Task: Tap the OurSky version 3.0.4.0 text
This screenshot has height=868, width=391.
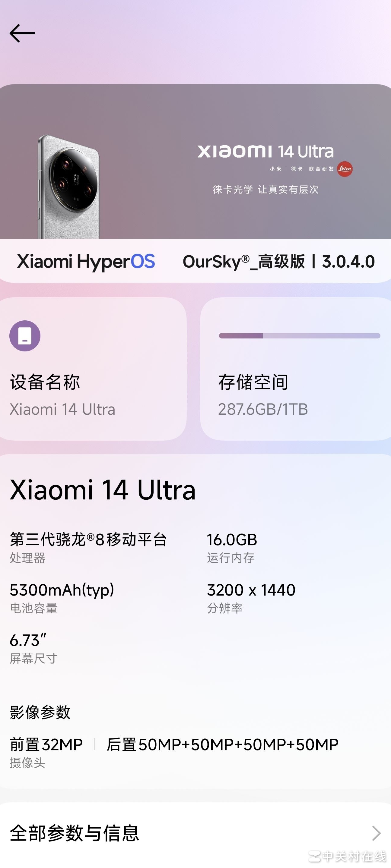Action: [x=278, y=262]
